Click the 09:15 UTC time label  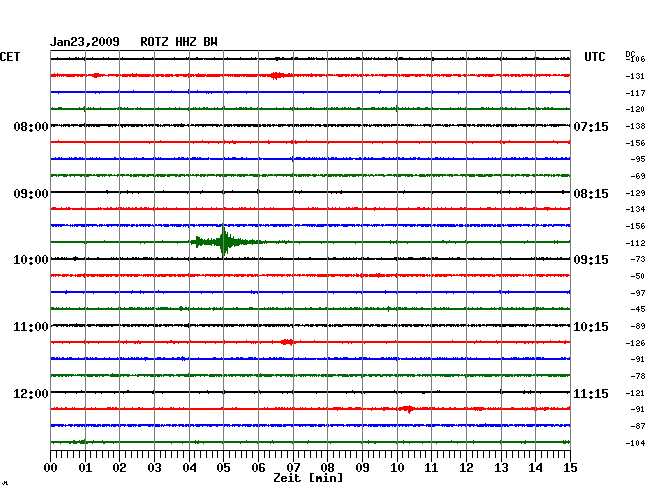coord(591,260)
